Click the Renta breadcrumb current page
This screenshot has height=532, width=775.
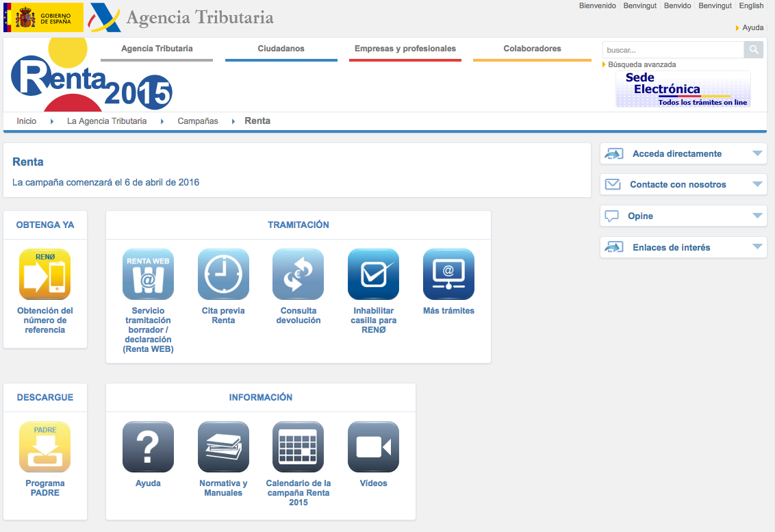[x=257, y=121]
